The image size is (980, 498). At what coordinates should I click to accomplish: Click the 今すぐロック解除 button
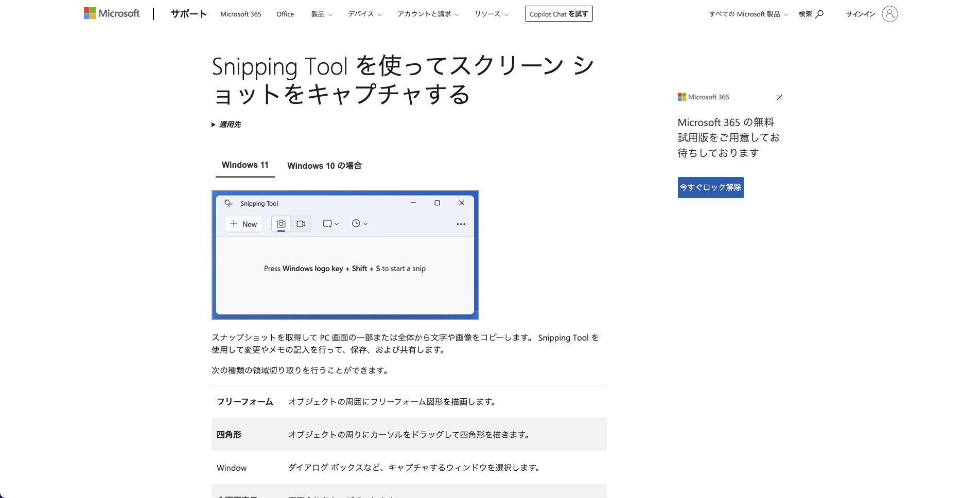(x=710, y=187)
